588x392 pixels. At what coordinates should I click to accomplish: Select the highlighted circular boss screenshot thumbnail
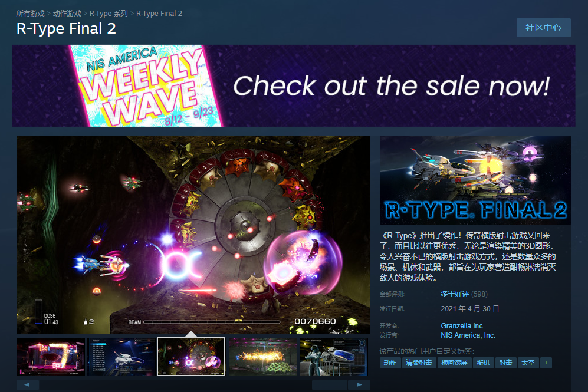point(191,357)
